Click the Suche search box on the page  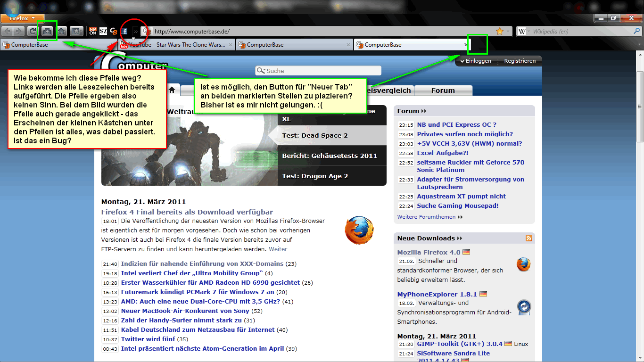318,71
